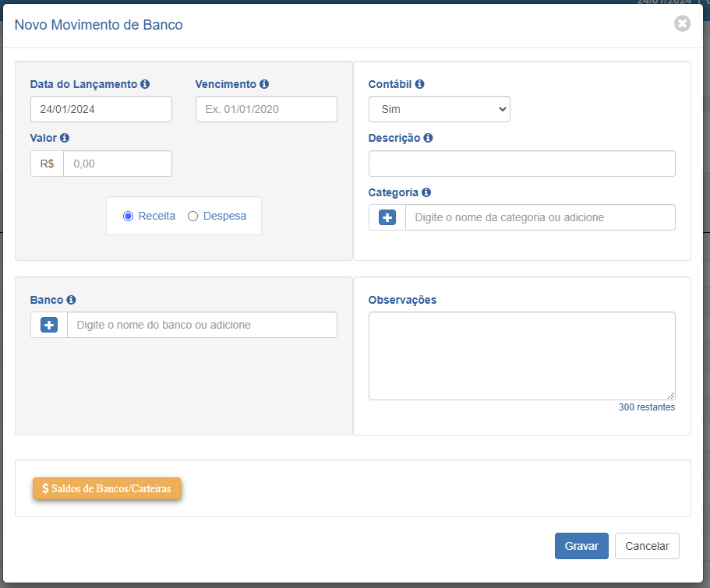The height and width of the screenshot is (588, 710).
Task: Click info icon next to Vencimento
Action: (x=264, y=84)
